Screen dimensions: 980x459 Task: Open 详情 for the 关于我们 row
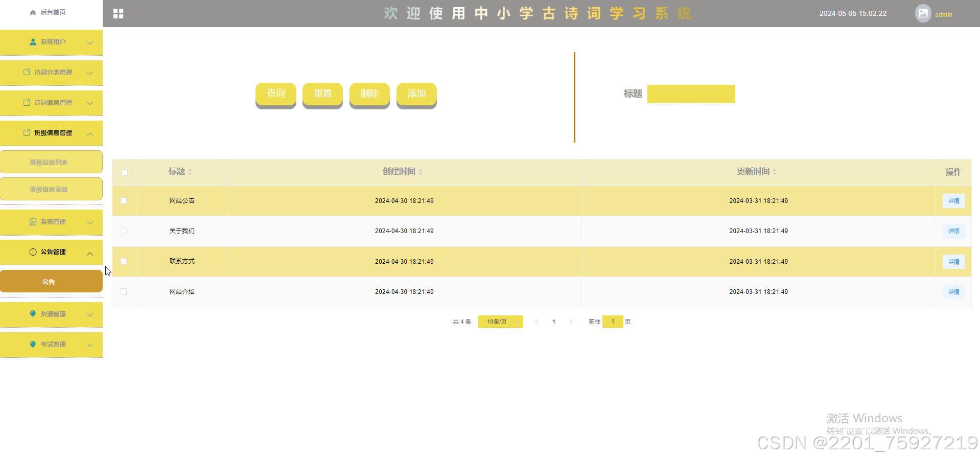click(953, 231)
